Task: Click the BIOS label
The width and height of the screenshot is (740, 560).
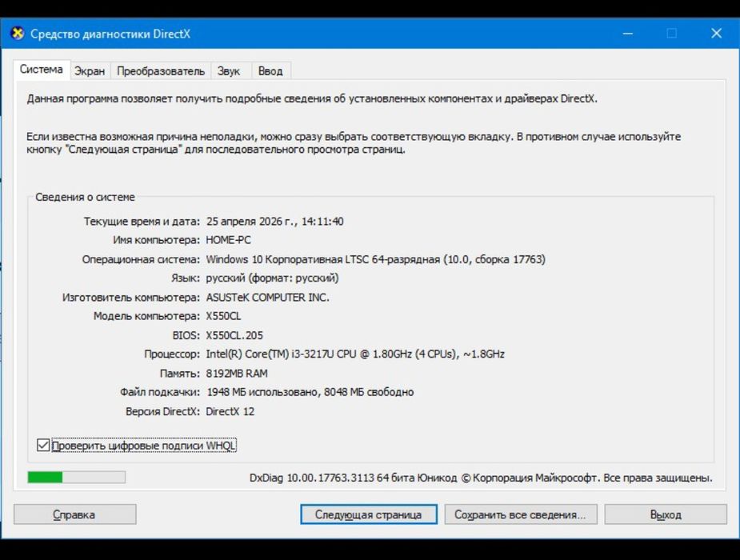Action: point(186,335)
